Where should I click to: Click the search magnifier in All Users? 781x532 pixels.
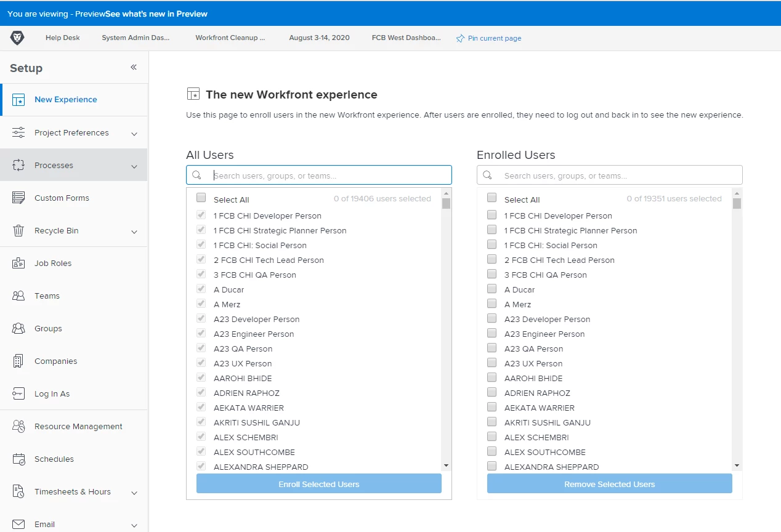(x=196, y=175)
